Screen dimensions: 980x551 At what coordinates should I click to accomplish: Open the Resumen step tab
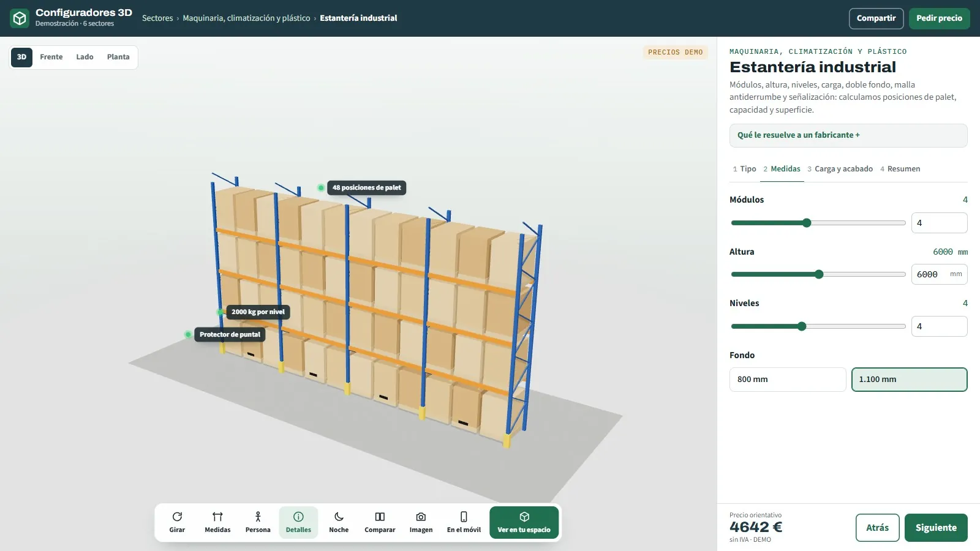(900, 169)
